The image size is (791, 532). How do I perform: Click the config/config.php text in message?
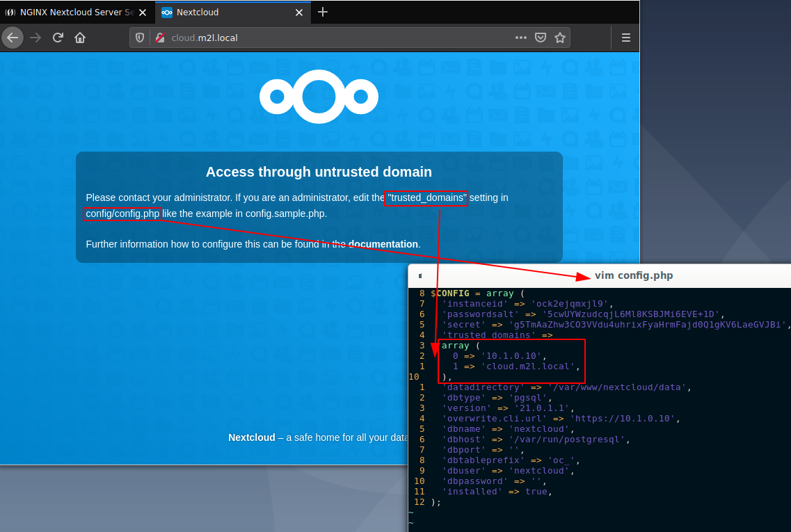click(x=122, y=213)
